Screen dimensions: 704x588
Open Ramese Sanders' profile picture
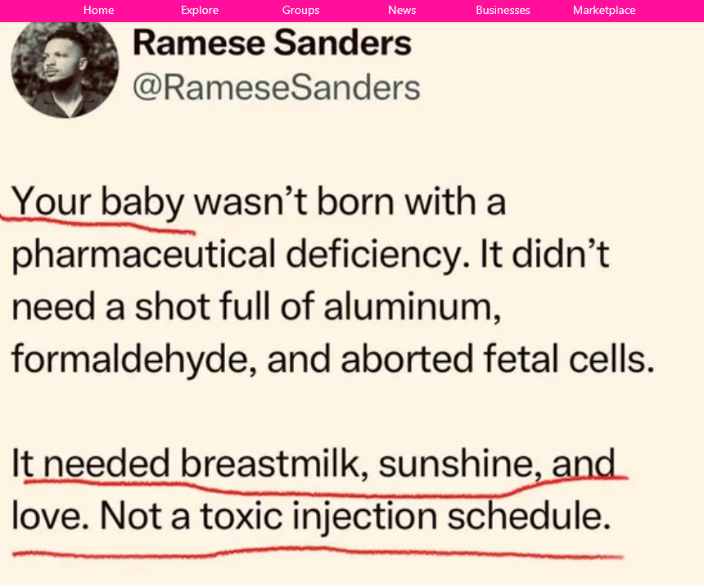tap(65, 70)
